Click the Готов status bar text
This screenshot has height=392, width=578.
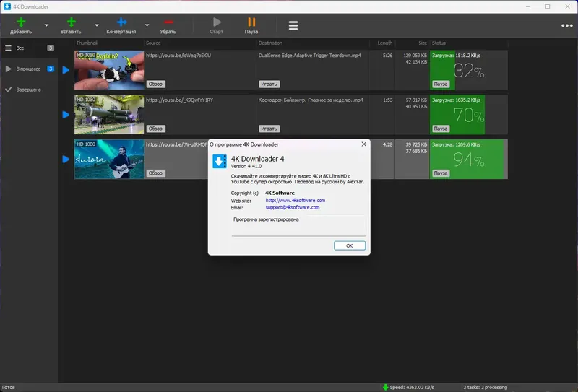(9, 387)
